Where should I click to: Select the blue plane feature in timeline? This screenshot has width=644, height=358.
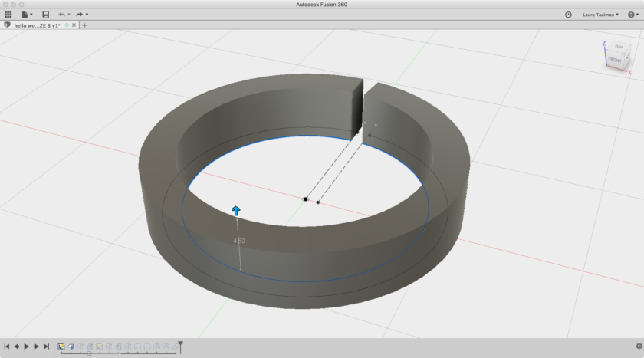[x=71, y=347]
